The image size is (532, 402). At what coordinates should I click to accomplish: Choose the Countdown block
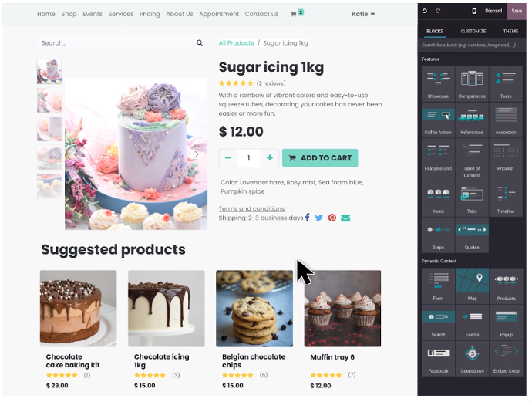click(x=472, y=359)
